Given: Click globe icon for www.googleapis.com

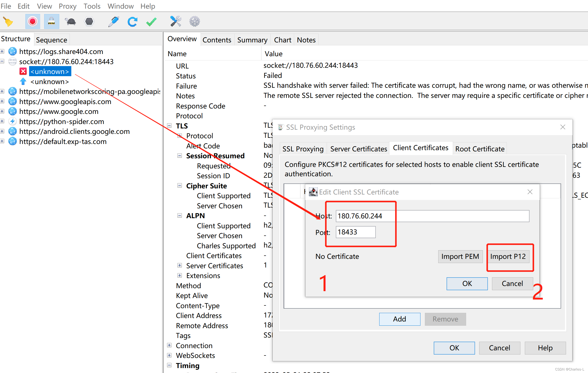Looking at the screenshot, I should 13,102.
